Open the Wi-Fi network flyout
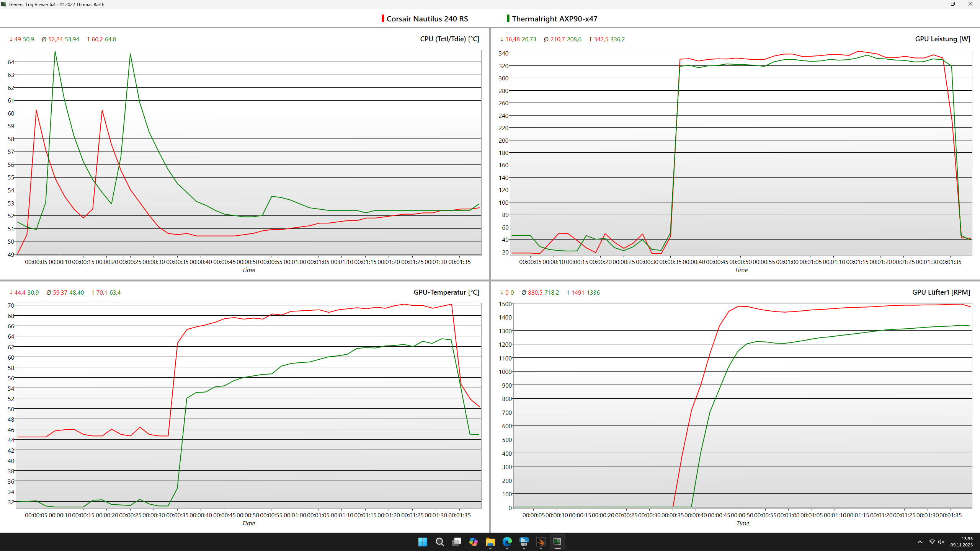Image resolution: width=980 pixels, height=551 pixels. click(x=932, y=542)
